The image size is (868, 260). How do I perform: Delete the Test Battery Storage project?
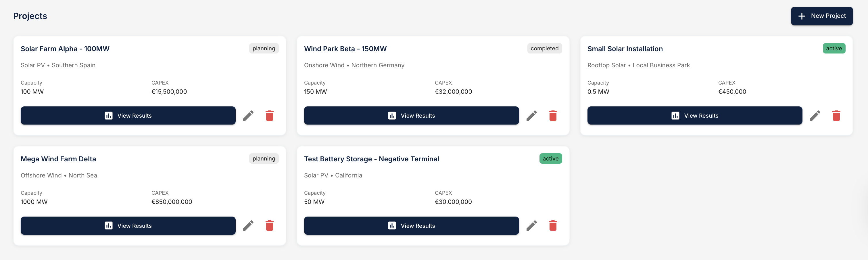553,225
